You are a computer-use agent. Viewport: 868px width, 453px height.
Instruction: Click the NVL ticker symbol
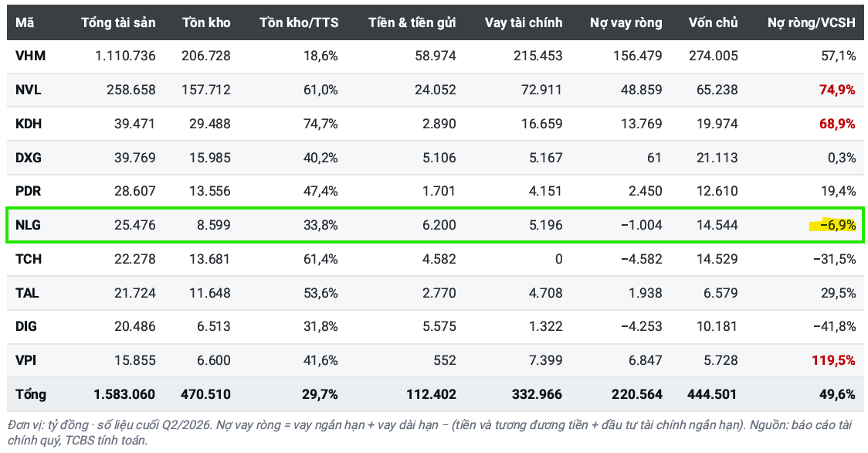(29, 90)
